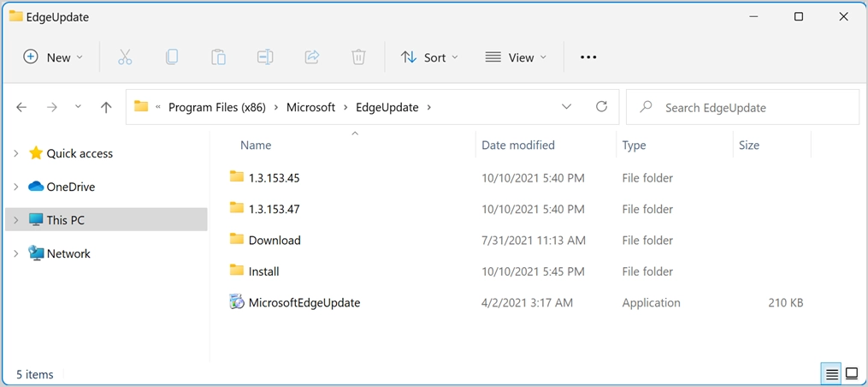
Task: Click the Cut scissors icon
Action: point(125,57)
